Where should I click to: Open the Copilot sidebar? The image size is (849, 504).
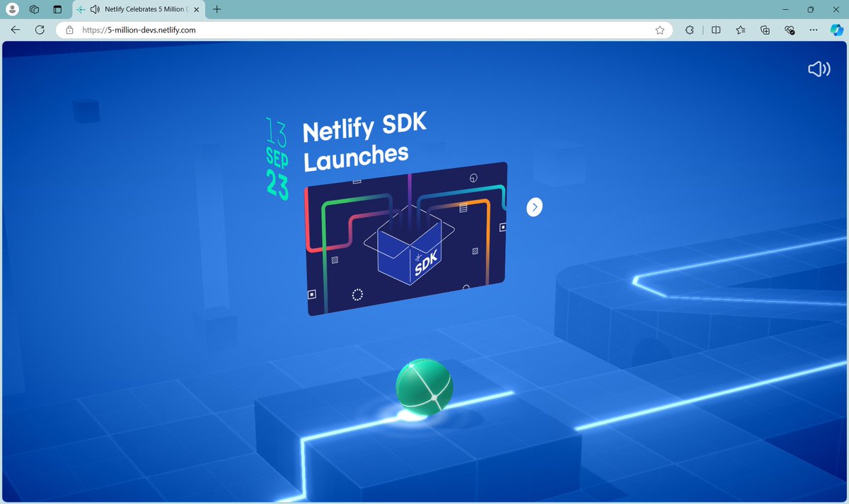tap(838, 30)
